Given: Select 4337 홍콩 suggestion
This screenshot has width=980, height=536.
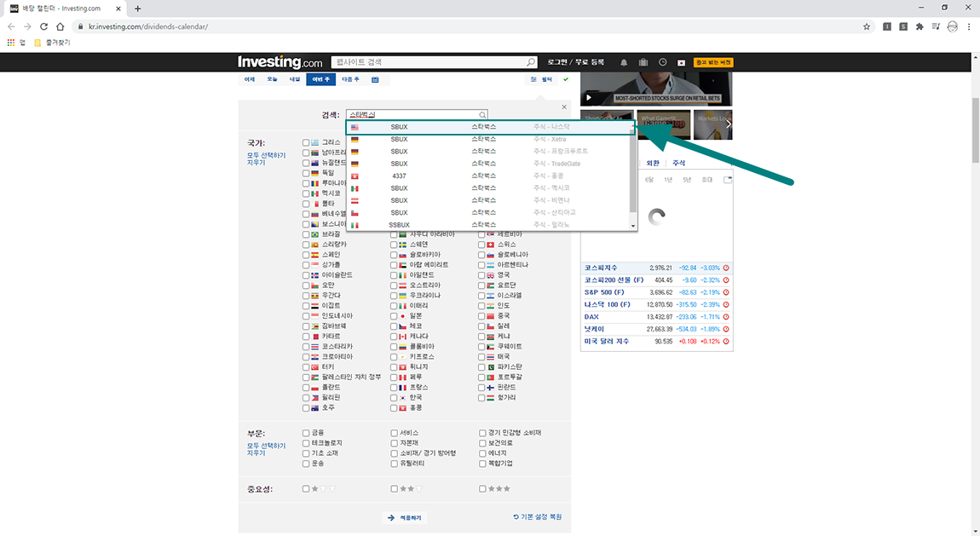Looking at the screenshot, I should pyautogui.click(x=488, y=176).
